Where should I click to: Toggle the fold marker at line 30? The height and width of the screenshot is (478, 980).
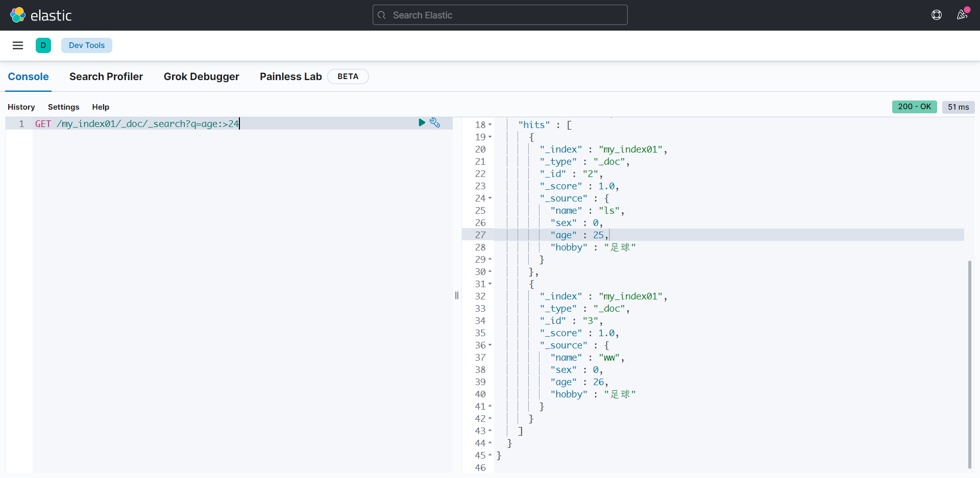pos(490,272)
